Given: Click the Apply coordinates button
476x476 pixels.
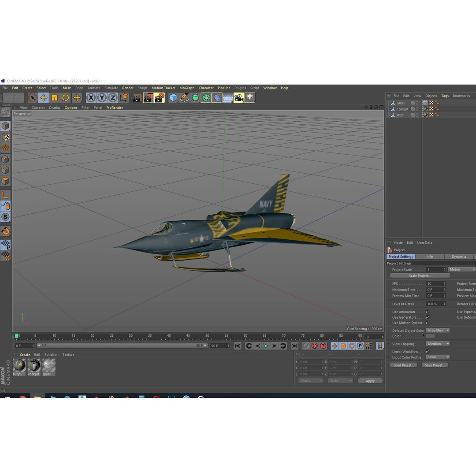Looking at the screenshot, I should [x=370, y=381].
